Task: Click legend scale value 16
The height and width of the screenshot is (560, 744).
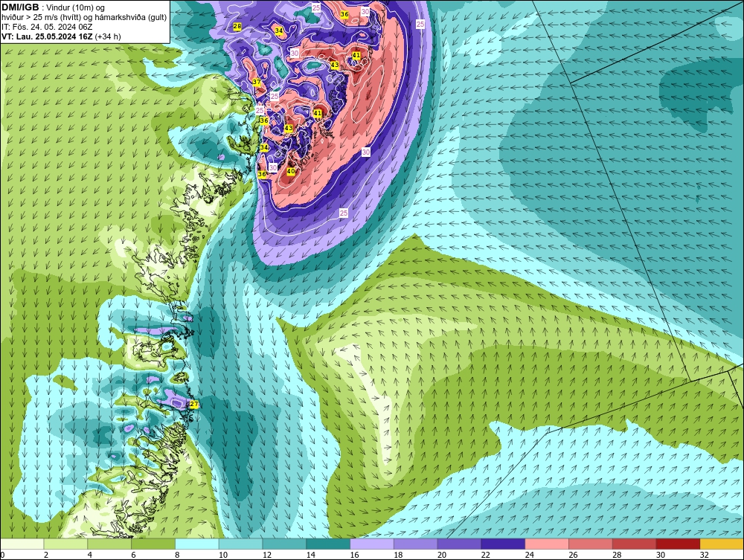Action: (x=354, y=555)
